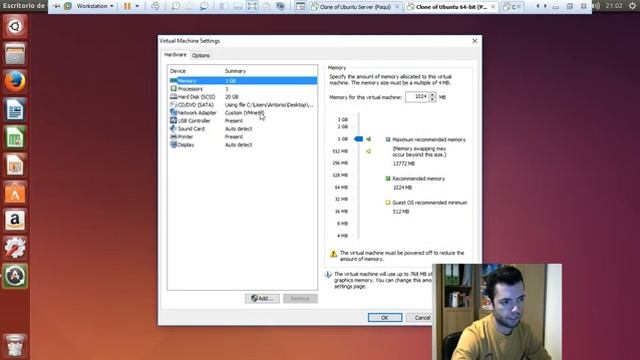
Task: Open Files from the Ubuntu launcher
Action: click(x=15, y=53)
